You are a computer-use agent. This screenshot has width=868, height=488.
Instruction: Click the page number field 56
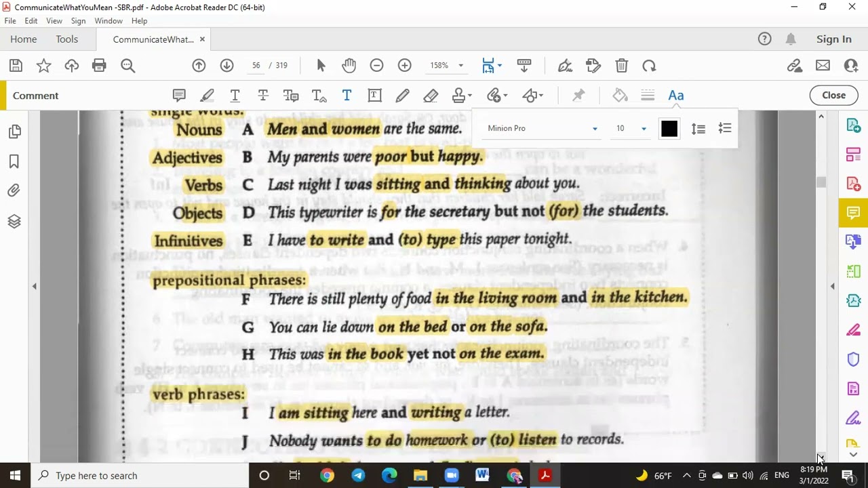pyautogui.click(x=256, y=66)
